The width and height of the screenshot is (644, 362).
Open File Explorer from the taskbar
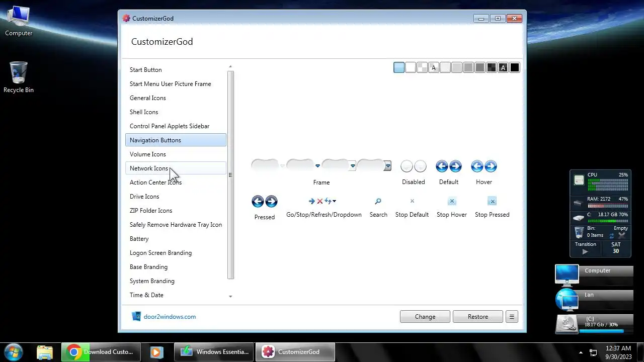click(x=45, y=352)
